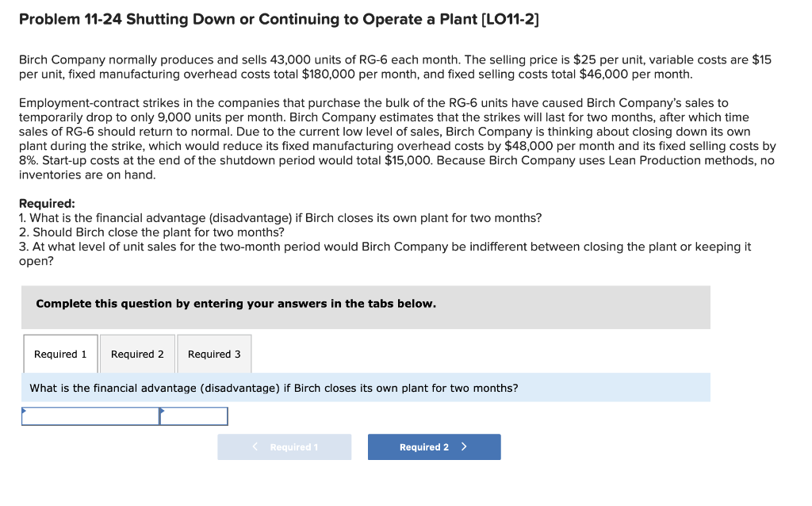Click the grayed Required 1 back button
812x506 pixels.
pyautogui.click(x=284, y=447)
